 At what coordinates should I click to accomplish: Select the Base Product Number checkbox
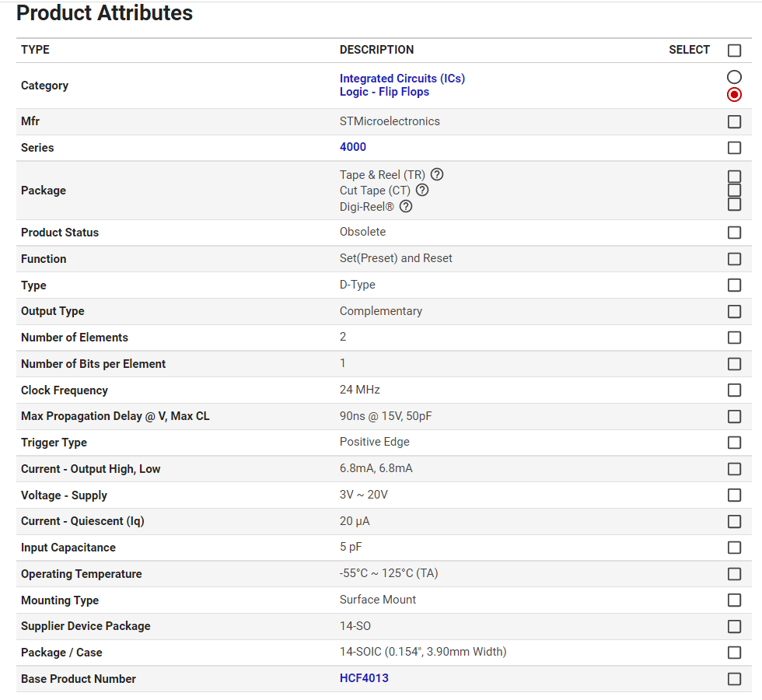pos(734,679)
